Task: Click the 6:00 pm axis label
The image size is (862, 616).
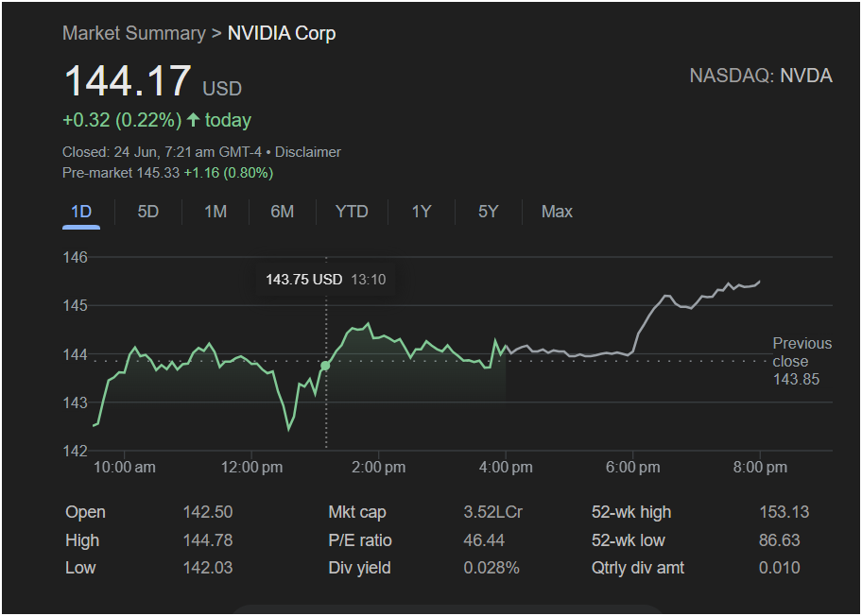Action: 632,467
